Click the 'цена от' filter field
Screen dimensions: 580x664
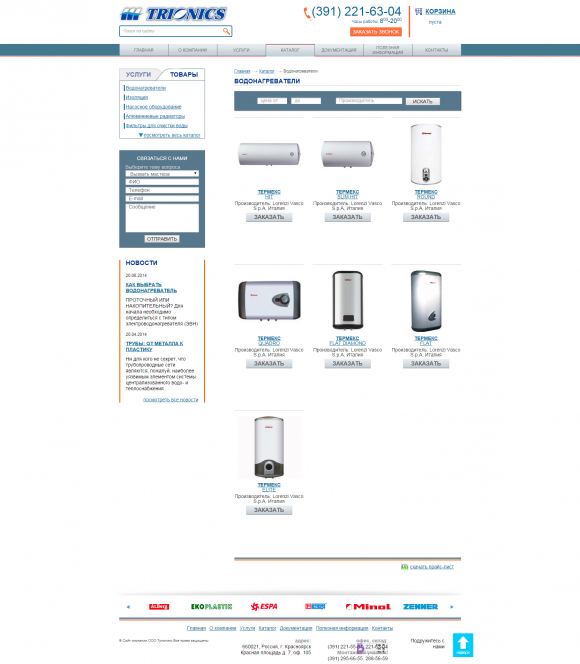tap(272, 101)
